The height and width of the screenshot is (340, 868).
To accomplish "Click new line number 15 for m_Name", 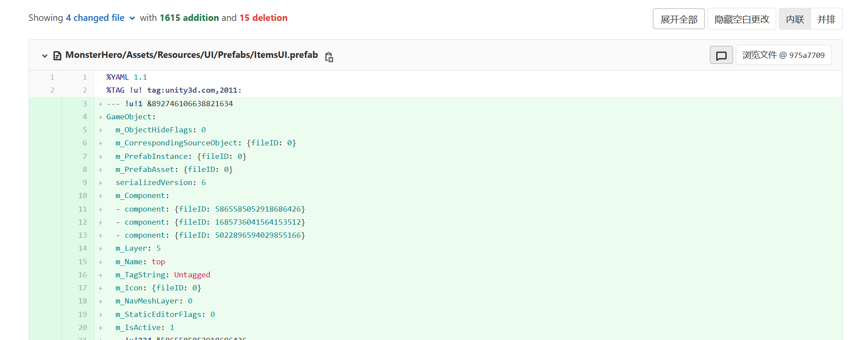I will [83, 262].
